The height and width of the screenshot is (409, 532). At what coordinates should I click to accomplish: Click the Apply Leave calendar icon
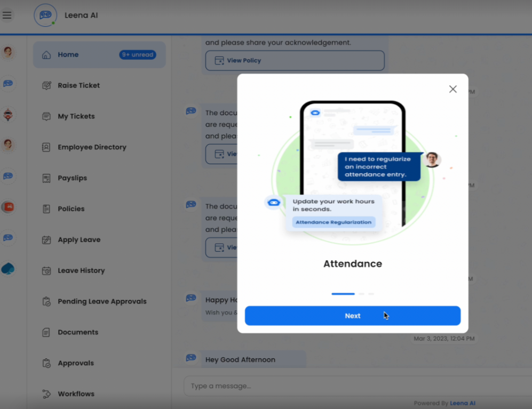[x=46, y=240]
